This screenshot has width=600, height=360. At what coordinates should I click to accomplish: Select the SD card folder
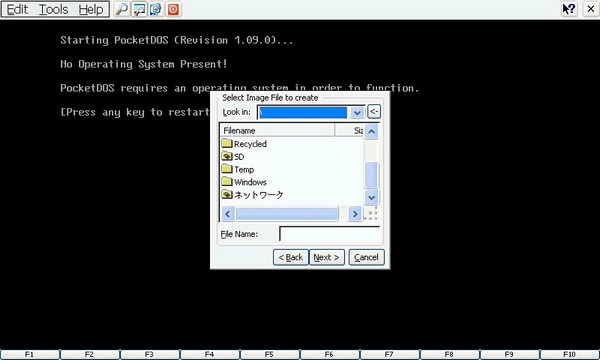pos(233,156)
